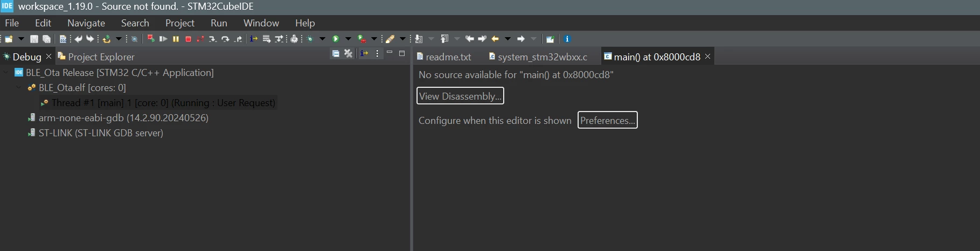Click the green Debug bug icon
The width and height of the screenshot is (980, 251).
310,39
